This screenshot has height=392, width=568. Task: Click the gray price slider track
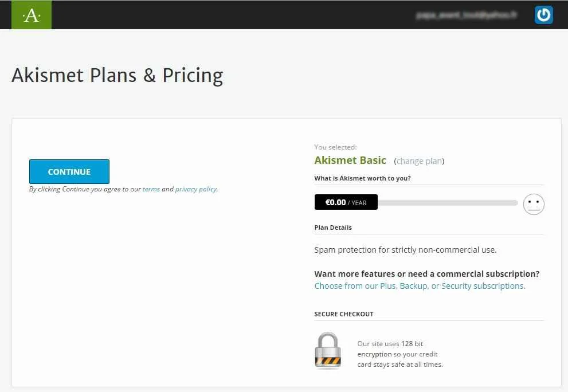[447, 203]
